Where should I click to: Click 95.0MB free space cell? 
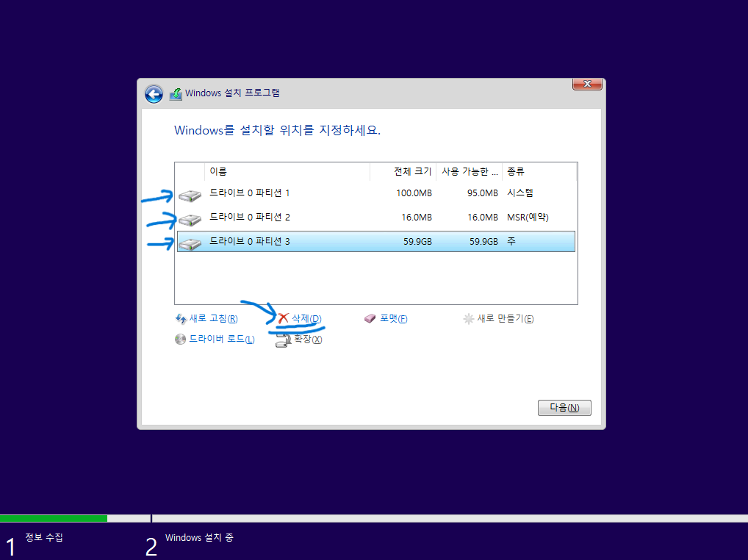coord(482,193)
